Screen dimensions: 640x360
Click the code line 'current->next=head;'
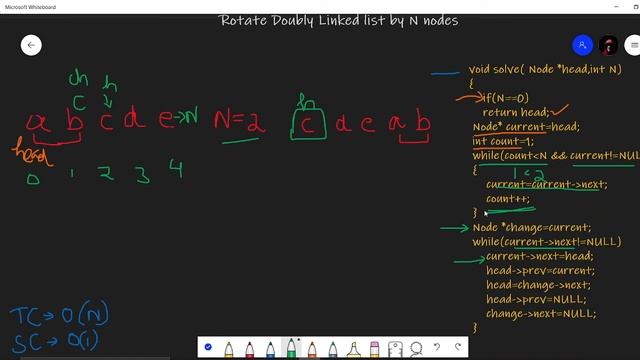(540, 256)
